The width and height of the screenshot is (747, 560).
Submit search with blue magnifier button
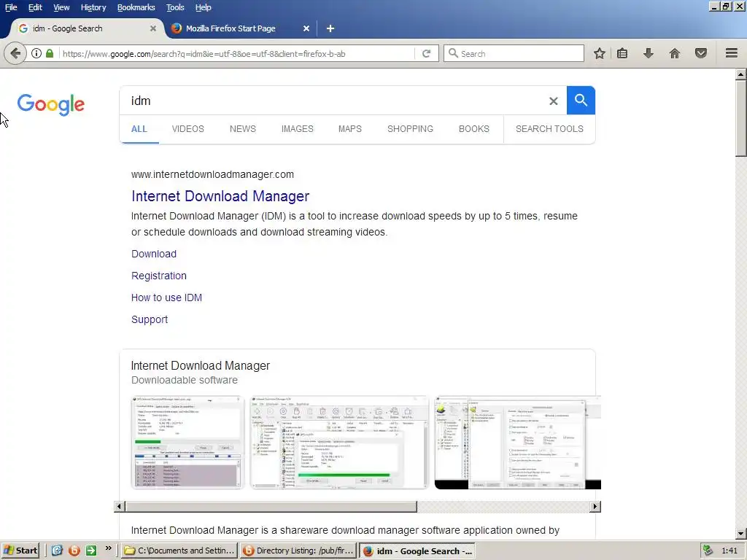(581, 101)
